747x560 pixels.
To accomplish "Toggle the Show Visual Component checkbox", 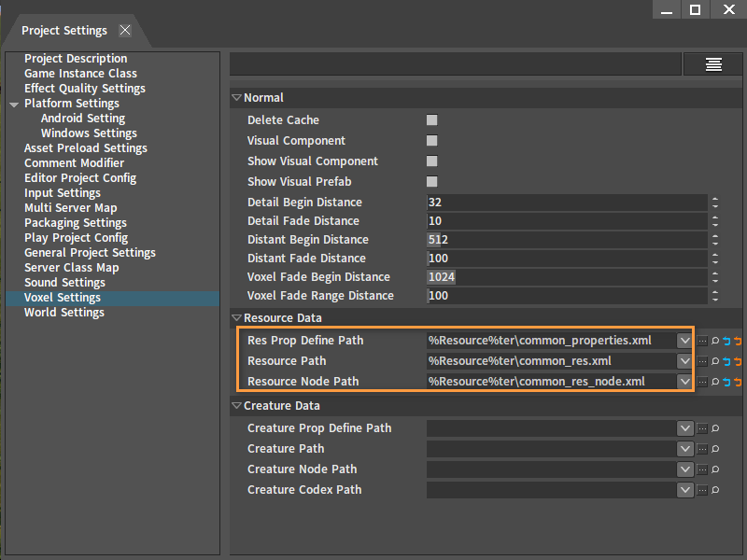I will (432, 161).
